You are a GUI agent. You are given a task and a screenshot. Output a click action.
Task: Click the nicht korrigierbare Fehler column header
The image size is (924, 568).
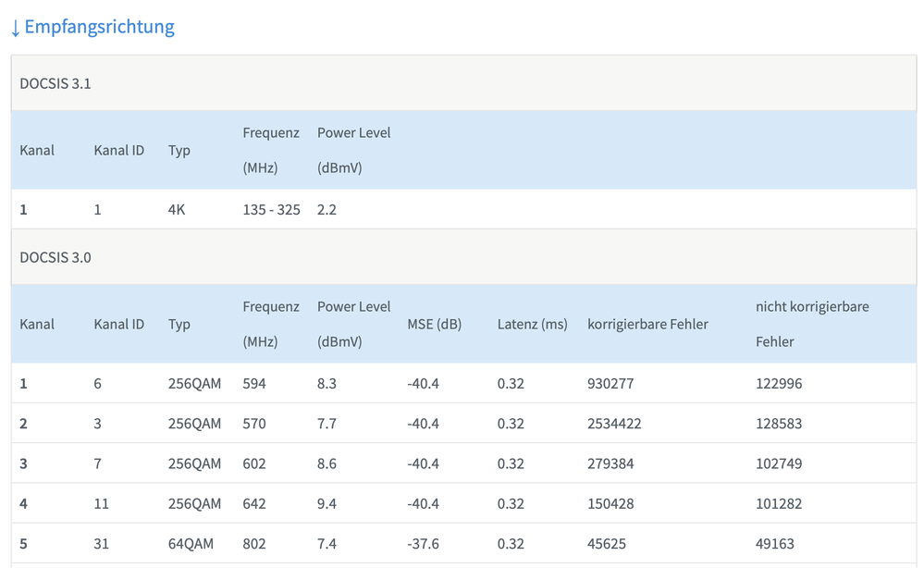coord(812,324)
